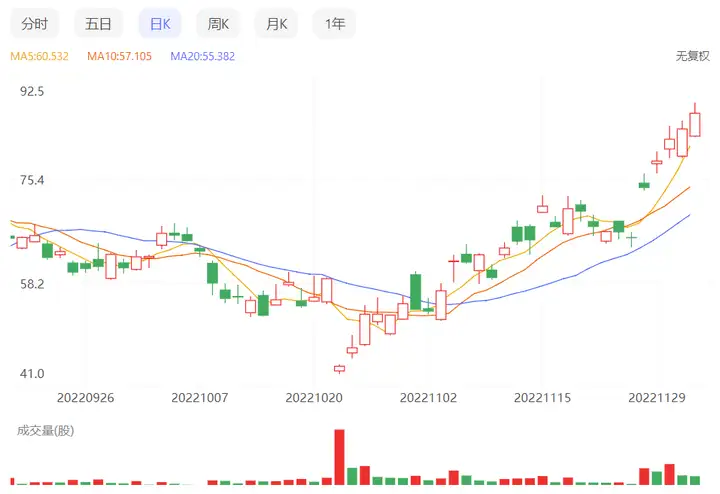Open the 月K monthly chart tab
This screenshot has width=720, height=494.
click(276, 23)
